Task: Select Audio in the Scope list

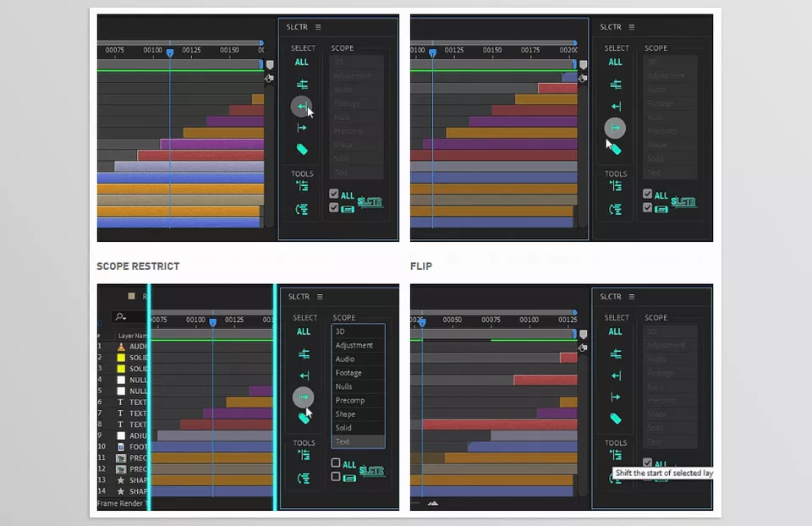Action: pyautogui.click(x=358, y=359)
